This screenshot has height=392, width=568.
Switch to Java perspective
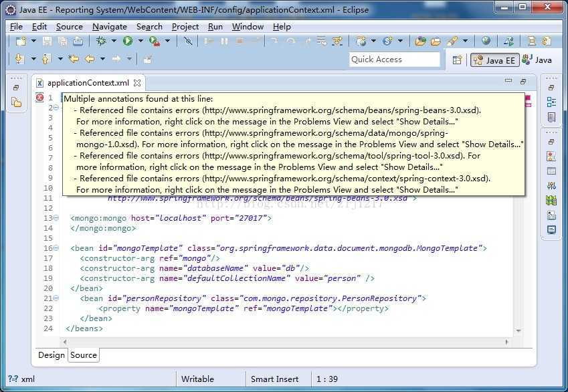(x=538, y=60)
